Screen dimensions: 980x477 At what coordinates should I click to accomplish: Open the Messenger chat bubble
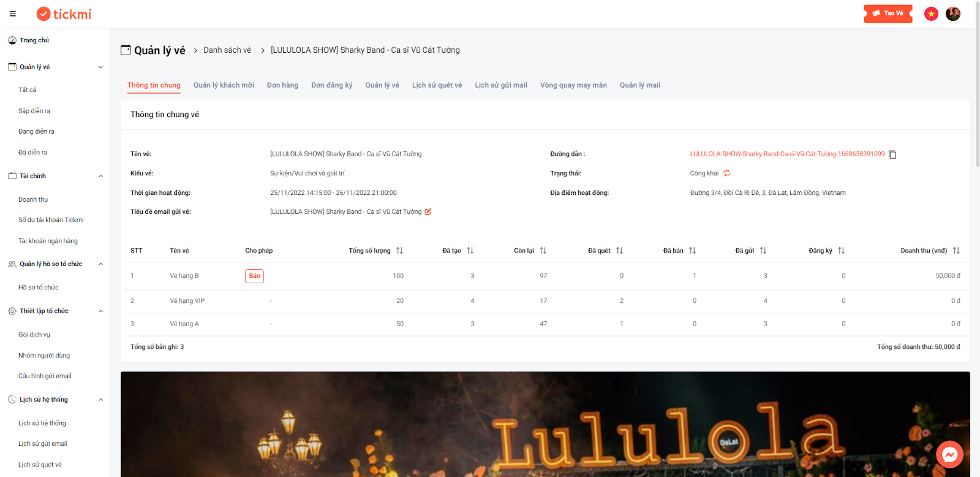[949, 454]
